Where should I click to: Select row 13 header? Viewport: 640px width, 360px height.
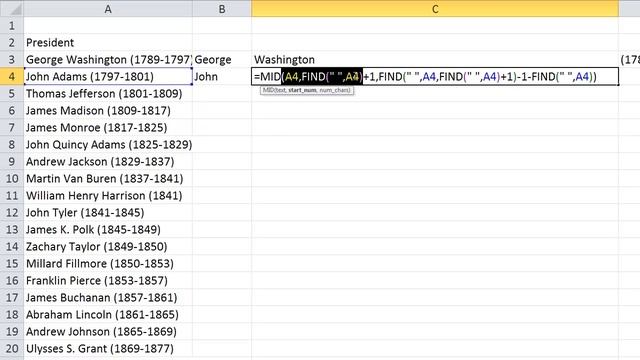click(x=11, y=230)
